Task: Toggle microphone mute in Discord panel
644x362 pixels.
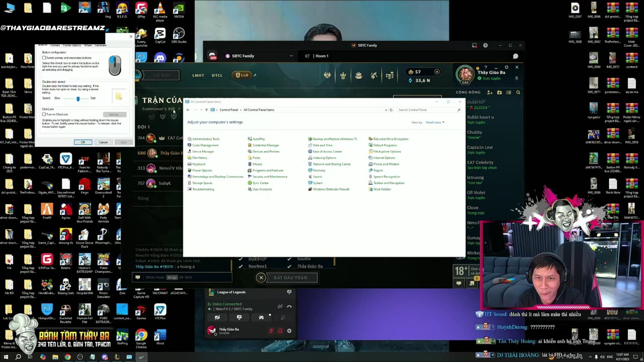Action: tap(271, 331)
